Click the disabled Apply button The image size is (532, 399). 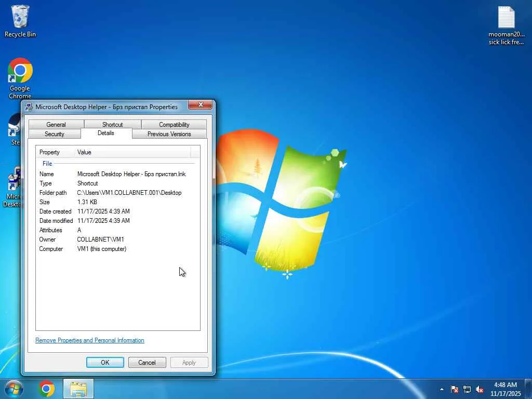[x=189, y=362]
